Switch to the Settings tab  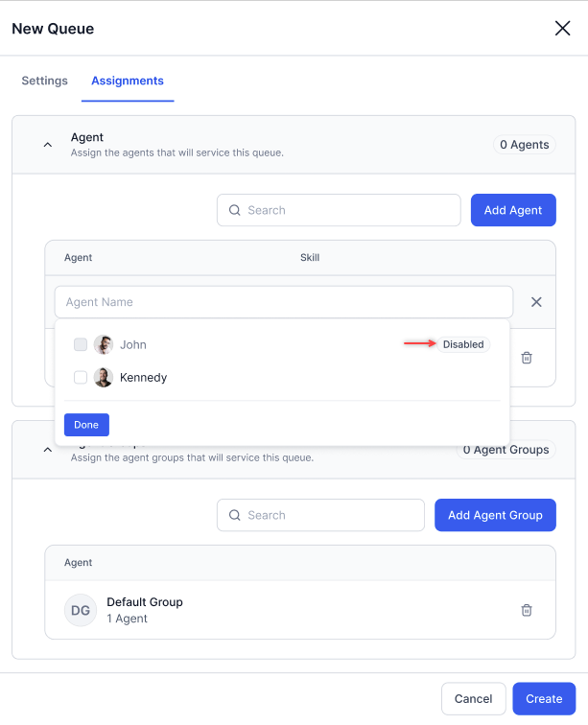tap(44, 81)
